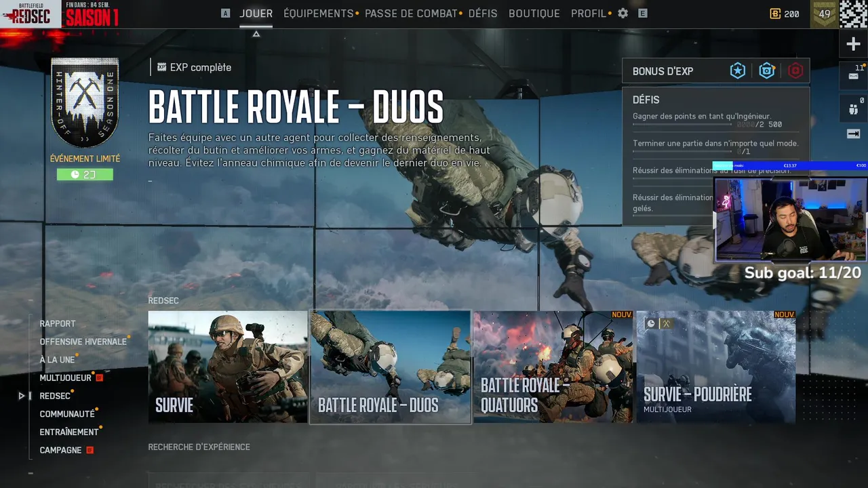868x488 pixels.
Task: Click the BONUS D'EXP label
Action: 663,71
